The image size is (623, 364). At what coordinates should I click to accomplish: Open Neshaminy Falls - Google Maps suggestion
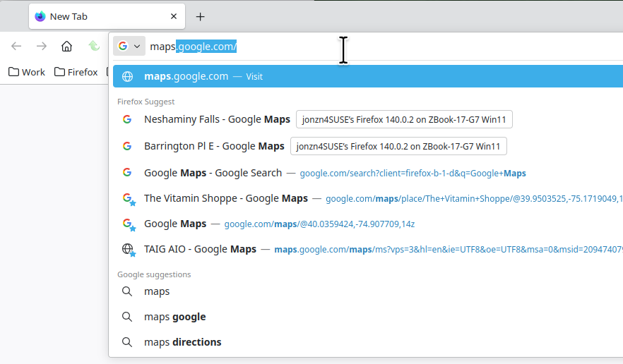(368, 119)
